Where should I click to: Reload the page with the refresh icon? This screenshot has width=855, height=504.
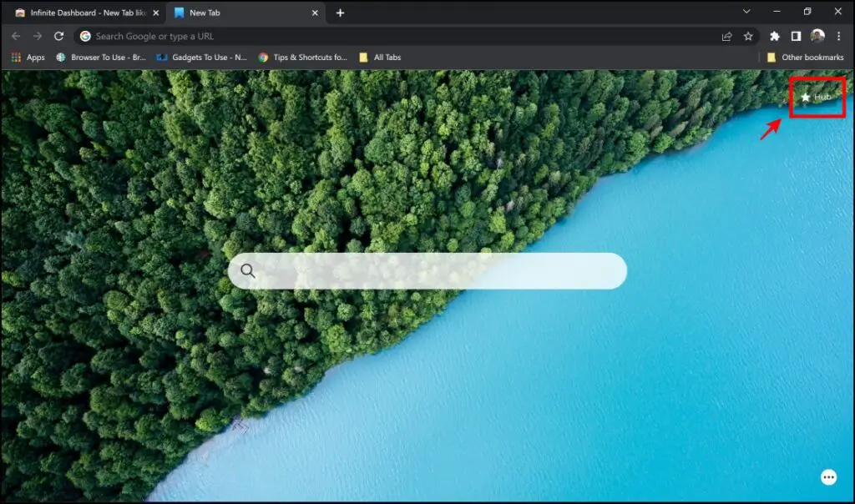pos(58,36)
